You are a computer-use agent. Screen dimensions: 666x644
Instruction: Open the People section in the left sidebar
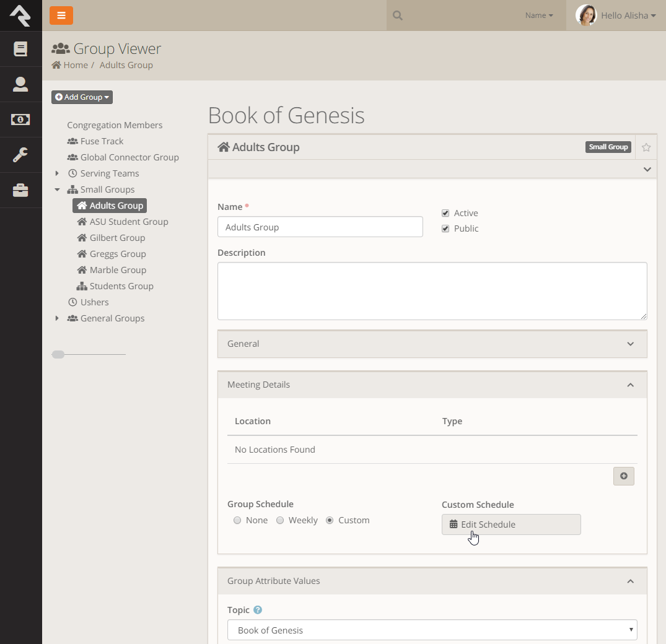tap(21, 84)
